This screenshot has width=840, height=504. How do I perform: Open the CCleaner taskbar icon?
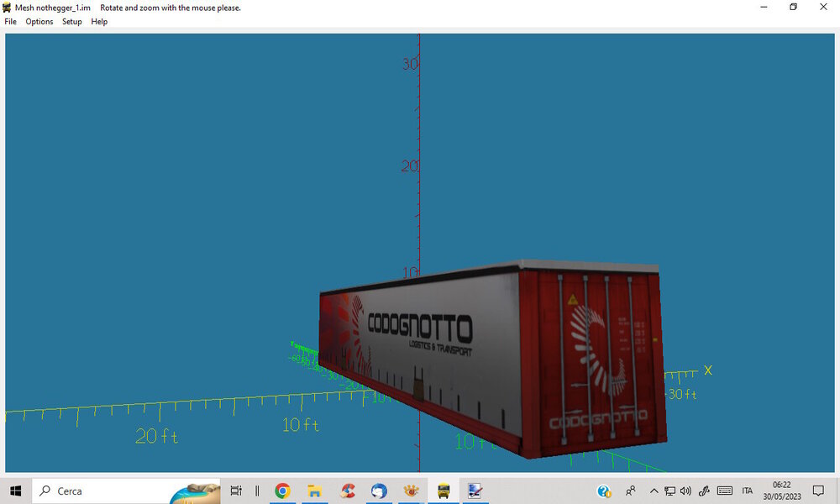click(348, 491)
